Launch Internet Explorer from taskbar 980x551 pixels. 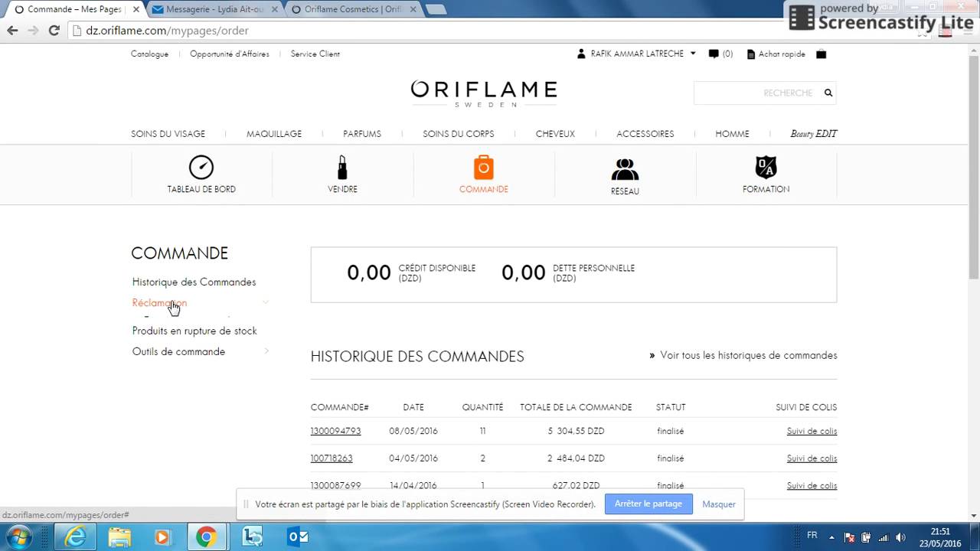coord(75,537)
